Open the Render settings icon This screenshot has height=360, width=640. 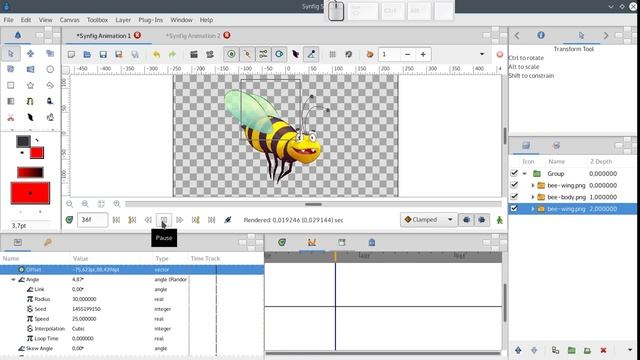tap(194, 54)
